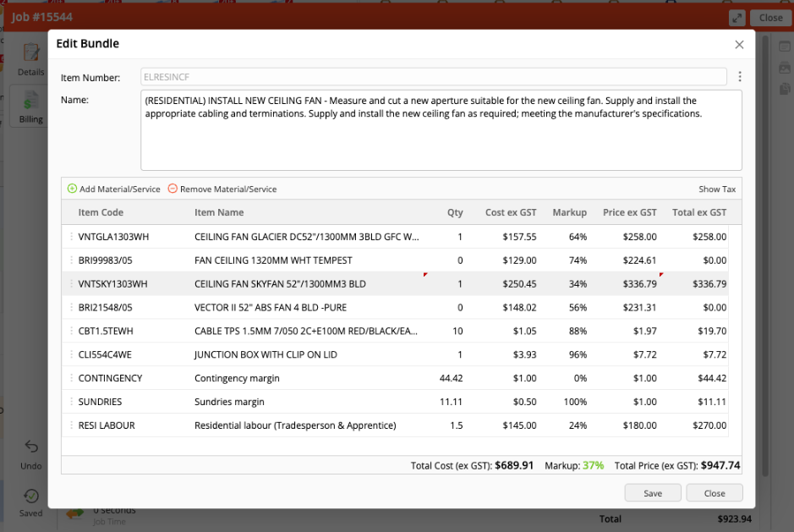Click the red Remove Material/Service minus icon

coord(172,189)
